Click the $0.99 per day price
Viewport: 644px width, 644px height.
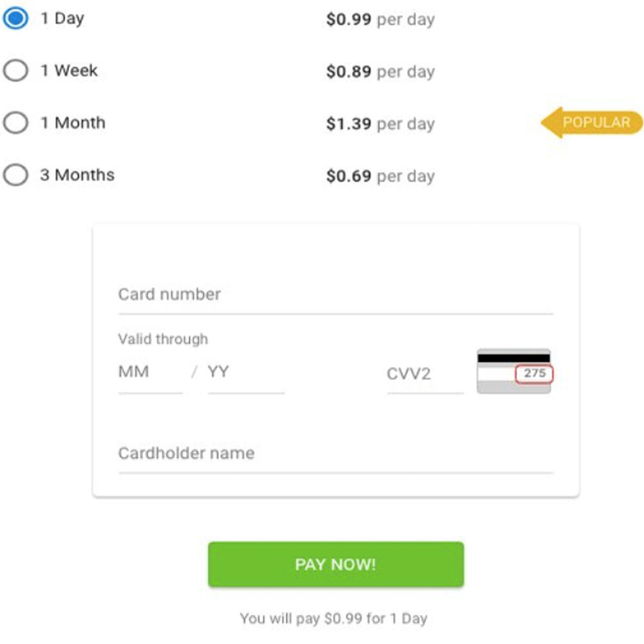point(380,20)
